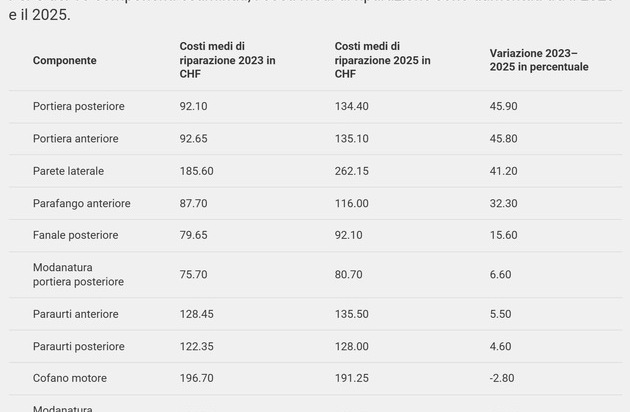The width and height of the screenshot is (630, 412).
Task: Select the Paraurti anteriore row label
Action: point(76,314)
